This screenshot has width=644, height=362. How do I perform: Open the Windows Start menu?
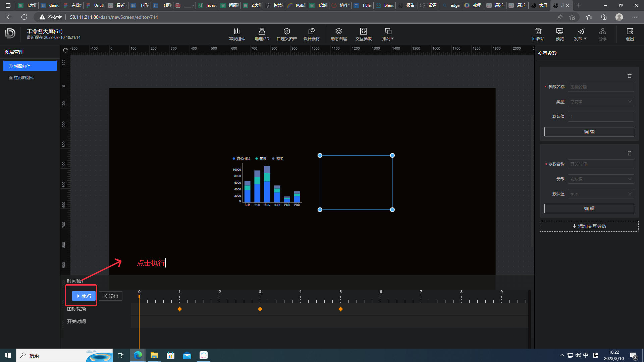pyautogui.click(x=8, y=355)
